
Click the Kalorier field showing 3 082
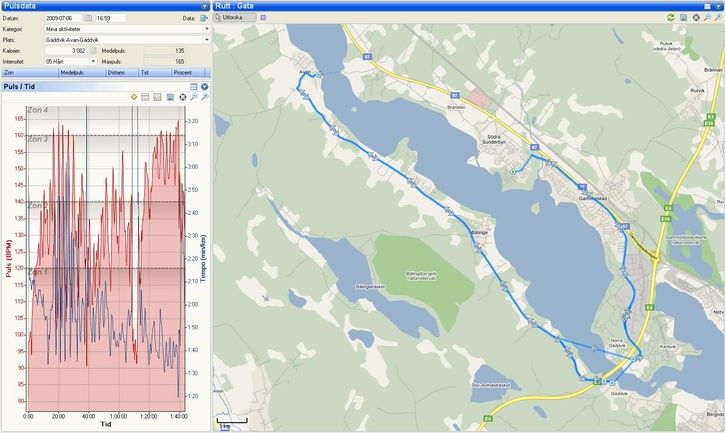click(x=66, y=50)
